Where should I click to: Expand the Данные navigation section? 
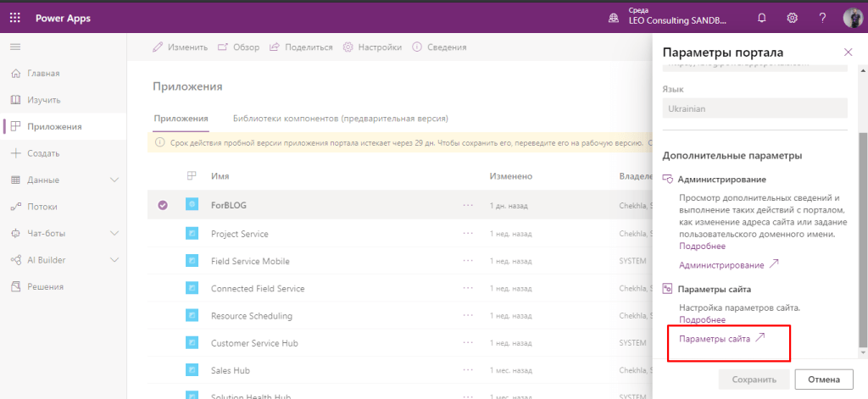pos(116,180)
